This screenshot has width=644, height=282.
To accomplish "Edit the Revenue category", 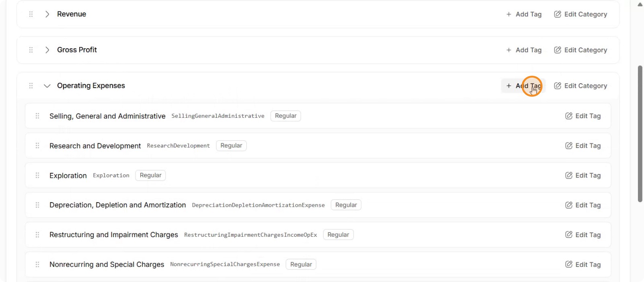I will tap(580, 14).
